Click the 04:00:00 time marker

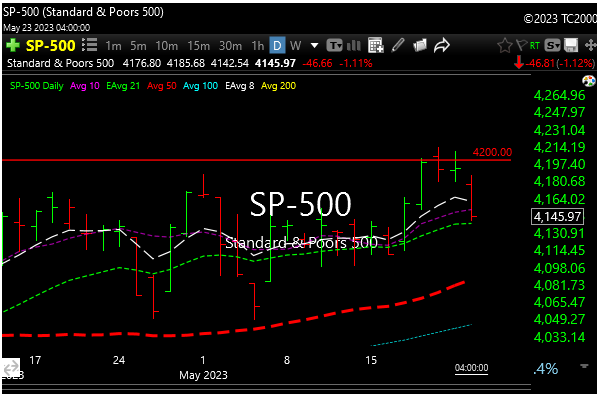471,368
